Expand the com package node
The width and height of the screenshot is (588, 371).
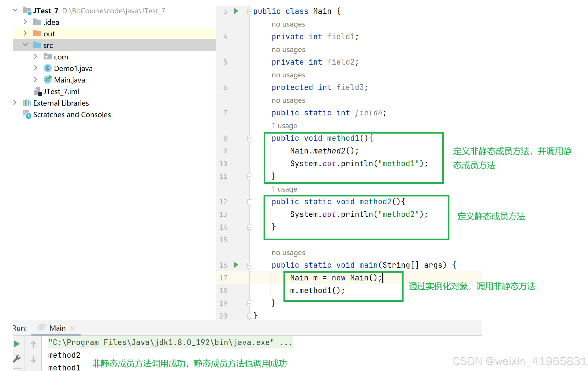[36, 57]
